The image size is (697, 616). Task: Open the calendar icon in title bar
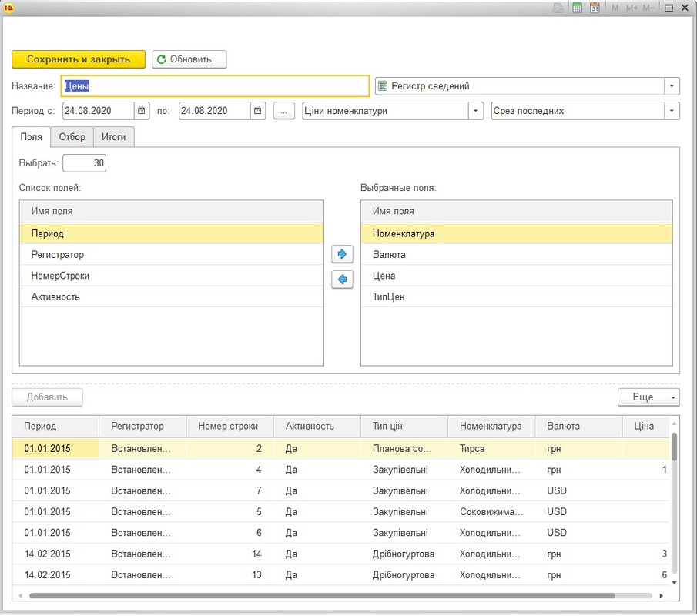(x=595, y=8)
